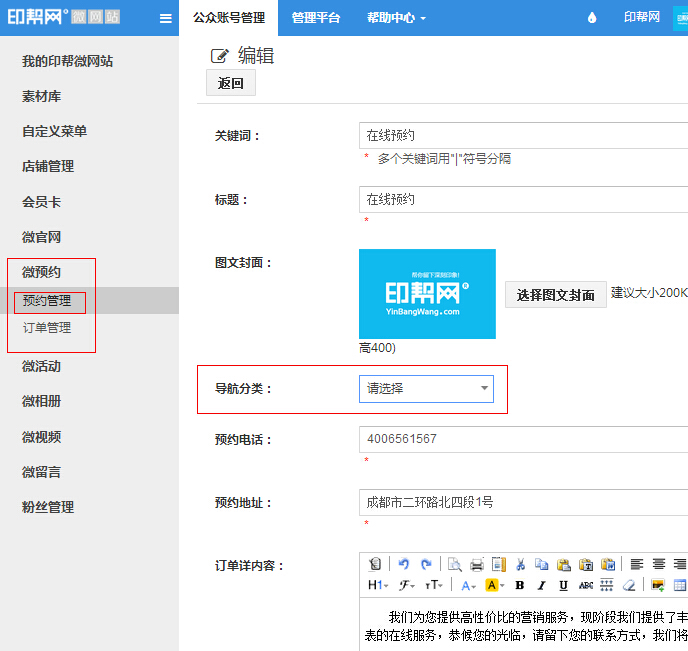Click the redo icon in editor toolbar
The image size is (688, 651).
[x=426, y=564]
